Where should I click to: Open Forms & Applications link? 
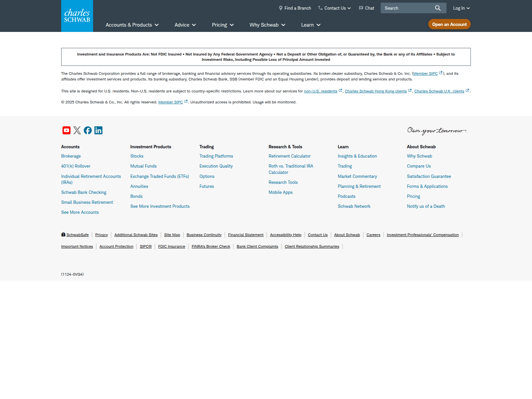point(427,186)
